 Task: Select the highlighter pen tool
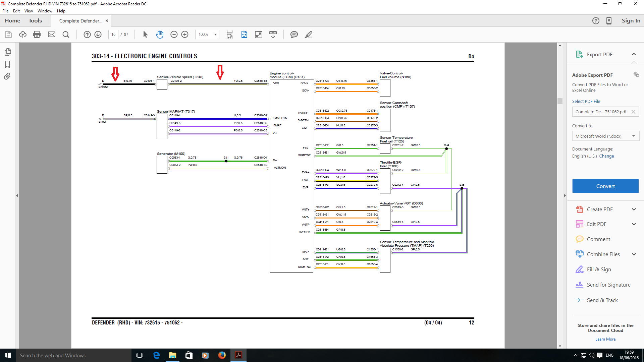click(309, 35)
